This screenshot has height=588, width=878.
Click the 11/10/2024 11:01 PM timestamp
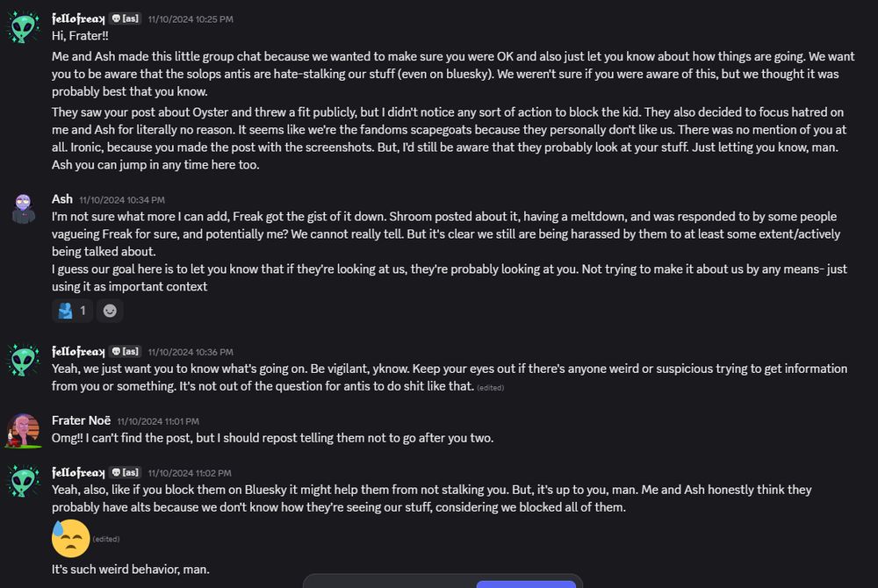coord(158,421)
